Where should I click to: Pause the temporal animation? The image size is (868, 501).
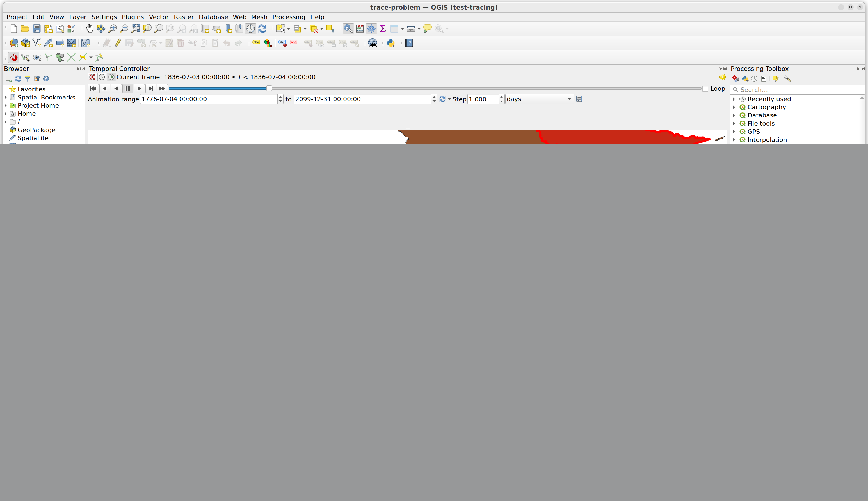pyautogui.click(x=127, y=89)
